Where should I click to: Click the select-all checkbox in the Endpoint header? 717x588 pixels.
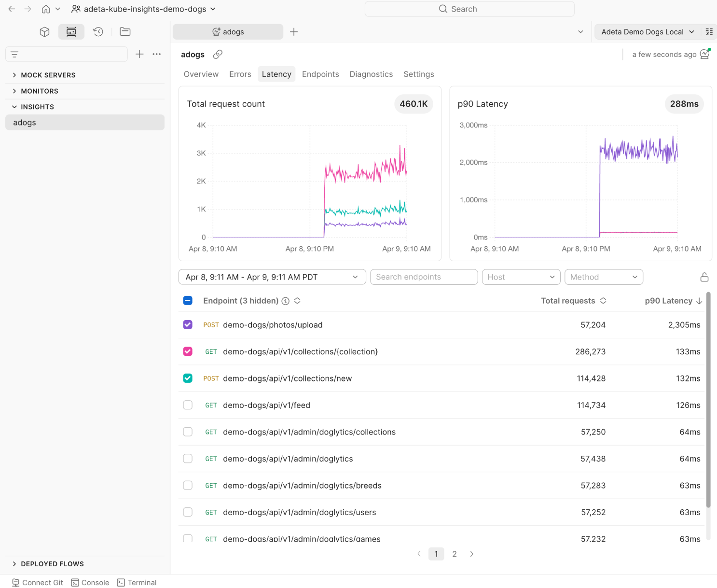point(187,300)
